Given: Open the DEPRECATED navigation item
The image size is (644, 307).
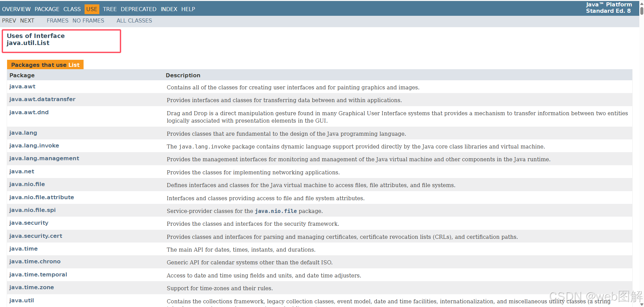Looking at the screenshot, I should click(x=139, y=9).
